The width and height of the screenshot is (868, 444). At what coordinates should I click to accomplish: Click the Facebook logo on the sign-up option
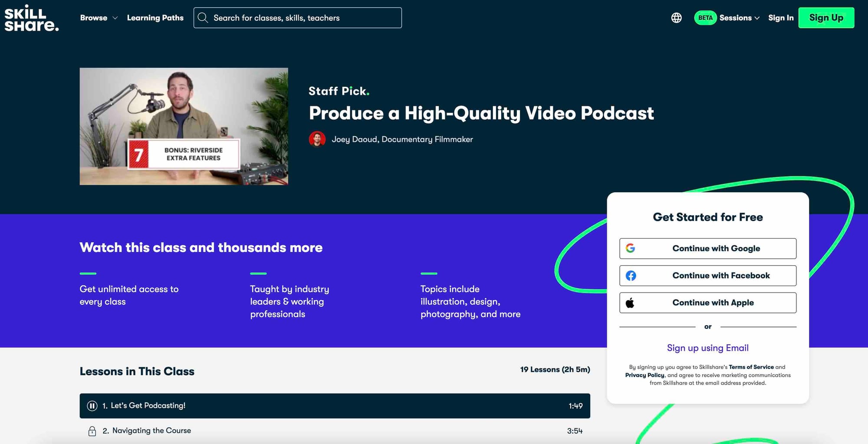coord(631,276)
